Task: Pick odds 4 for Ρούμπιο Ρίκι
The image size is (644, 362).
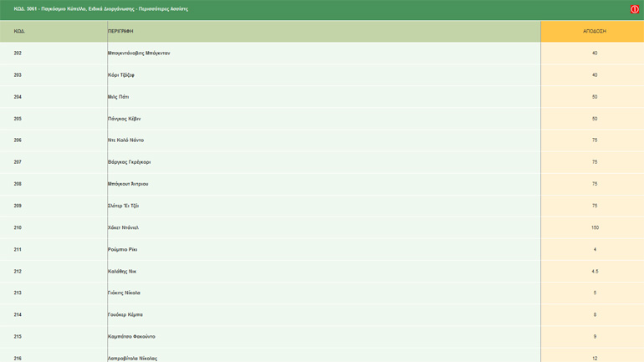Action: [594, 249]
